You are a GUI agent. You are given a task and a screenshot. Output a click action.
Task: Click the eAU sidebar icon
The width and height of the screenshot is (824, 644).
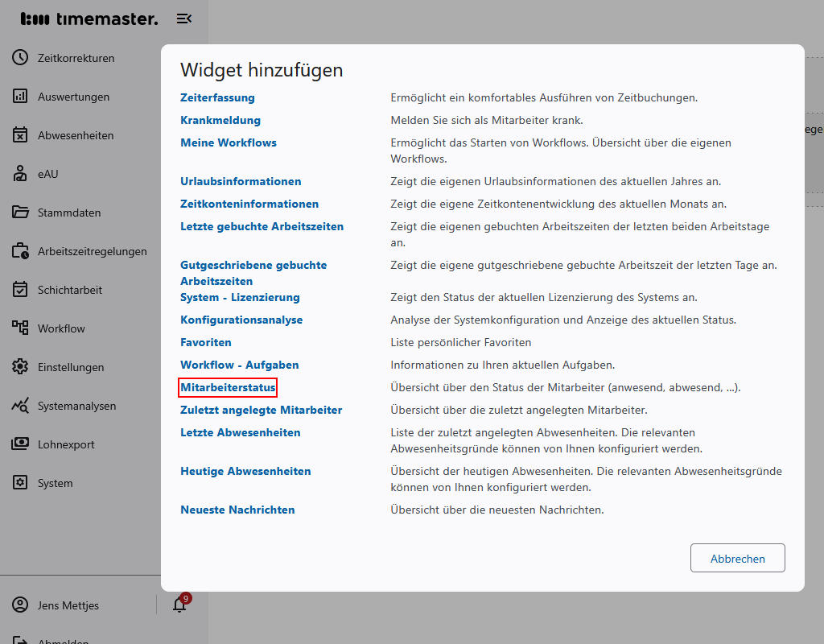tap(19, 173)
